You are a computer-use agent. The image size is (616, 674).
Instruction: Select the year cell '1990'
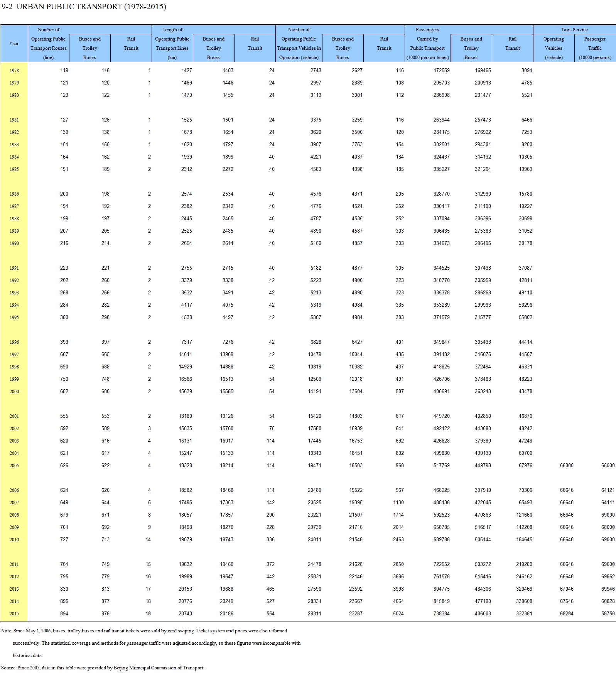pos(14,243)
